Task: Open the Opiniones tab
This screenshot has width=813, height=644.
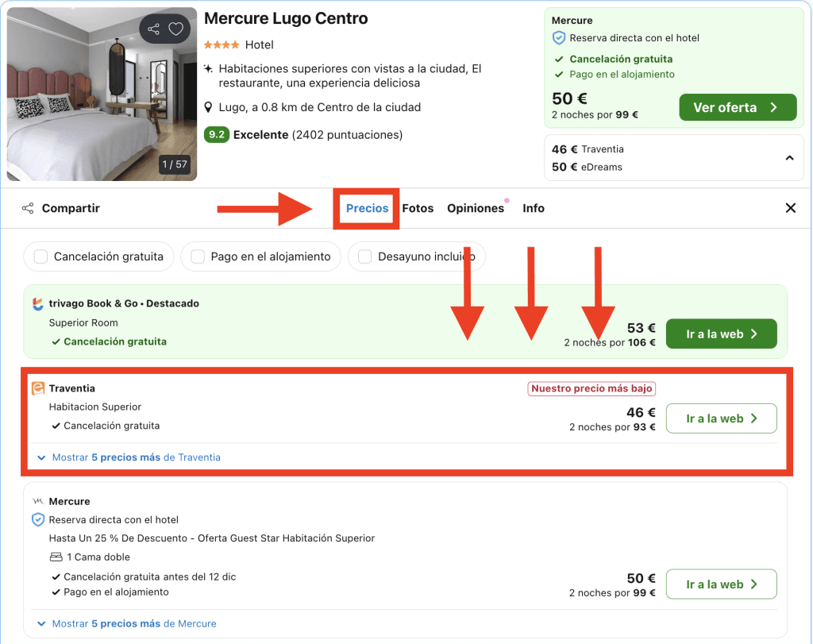Action: [x=475, y=208]
